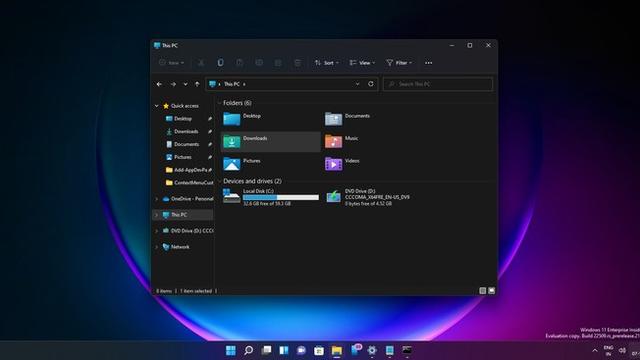
Task: Click the '1 item selected' status text
Action: click(196, 291)
